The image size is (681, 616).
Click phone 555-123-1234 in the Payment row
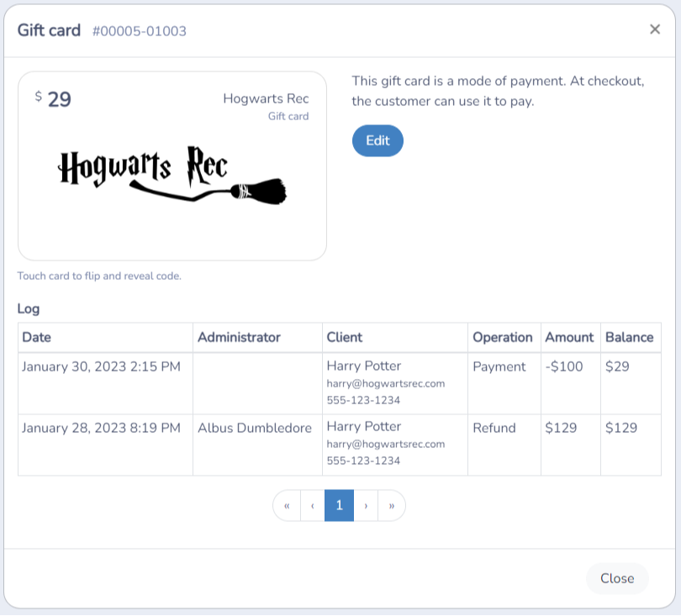click(363, 400)
